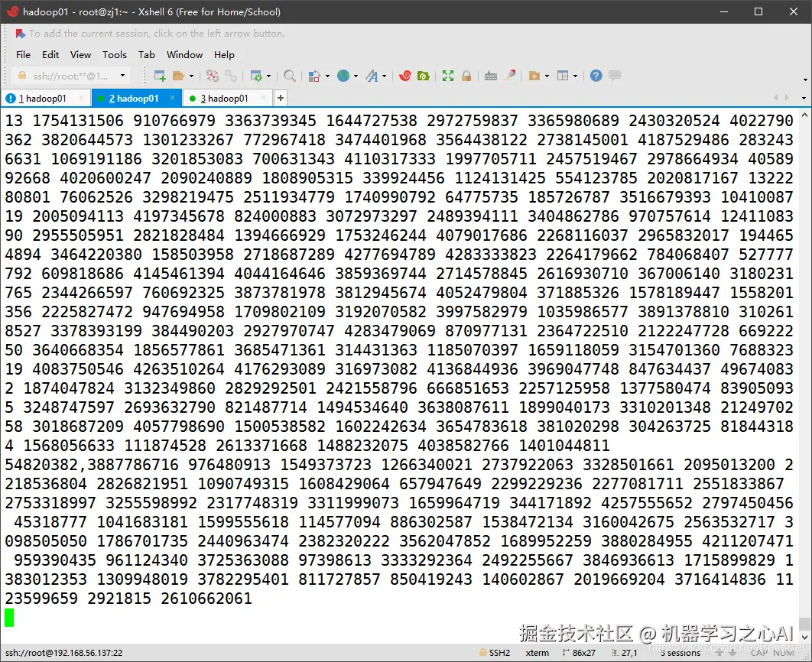
Task: Click the Lock screen padlock icon
Action: [x=466, y=76]
